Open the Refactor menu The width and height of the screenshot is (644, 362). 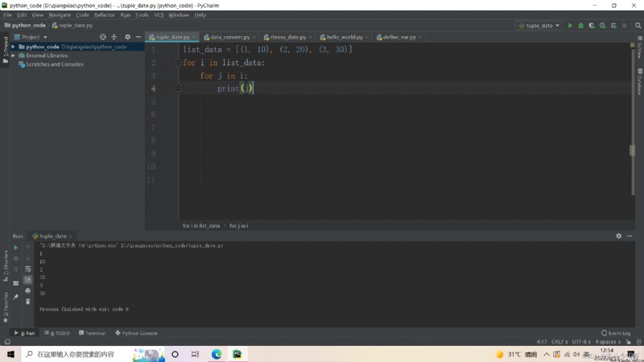tap(105, 14)
